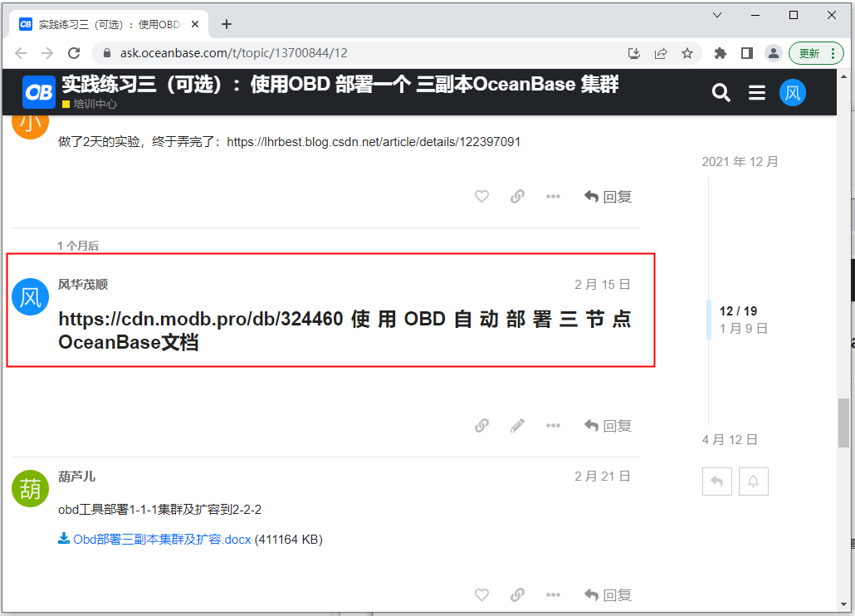Show more actions on the 风华茂顺 post
Viewport: 855px width, 616px height.
point(553,425)
